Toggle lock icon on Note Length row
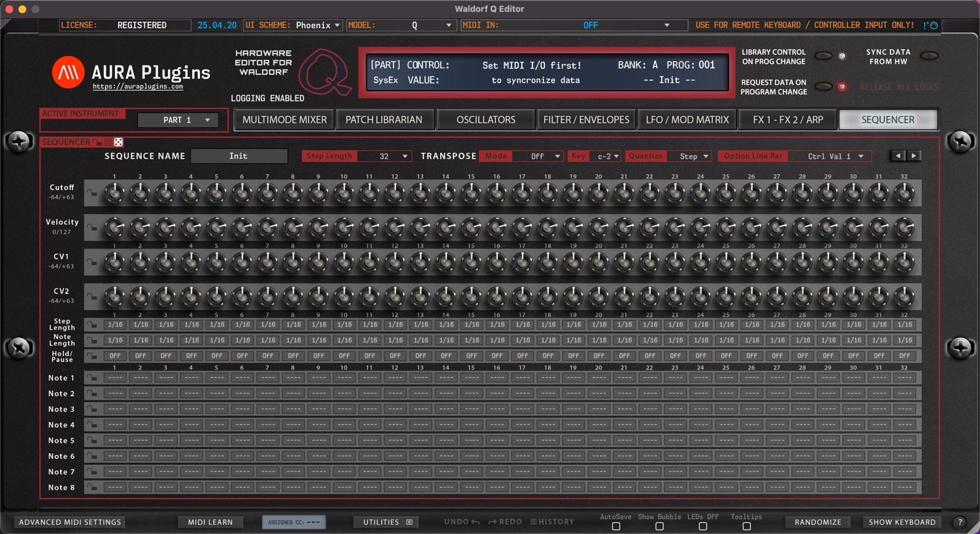 (92, 340)
